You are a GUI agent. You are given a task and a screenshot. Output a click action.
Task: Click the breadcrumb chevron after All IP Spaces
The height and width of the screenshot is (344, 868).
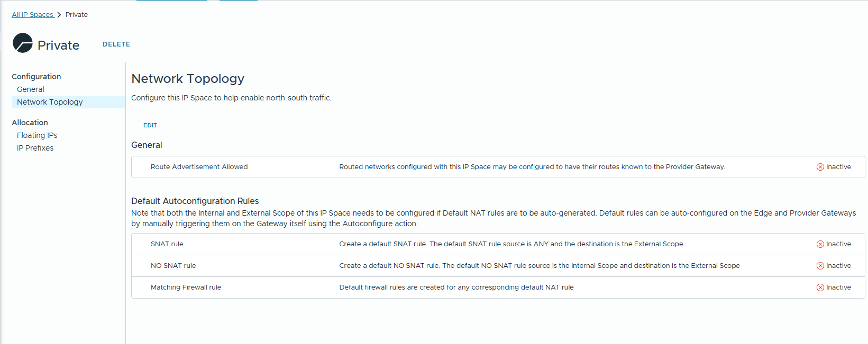pos(59,15)
